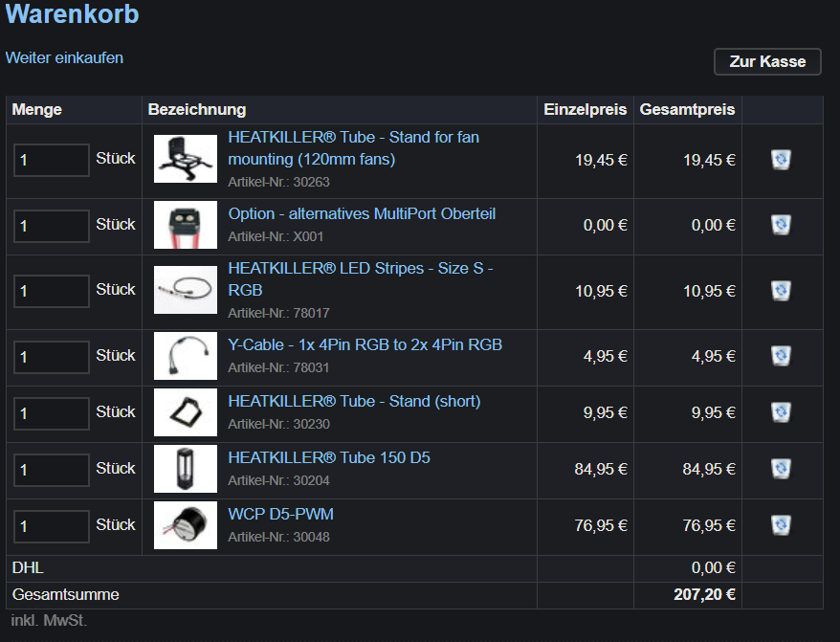Open HEATKILLER Tube 150 D5 product link

(x=329, y=457)
